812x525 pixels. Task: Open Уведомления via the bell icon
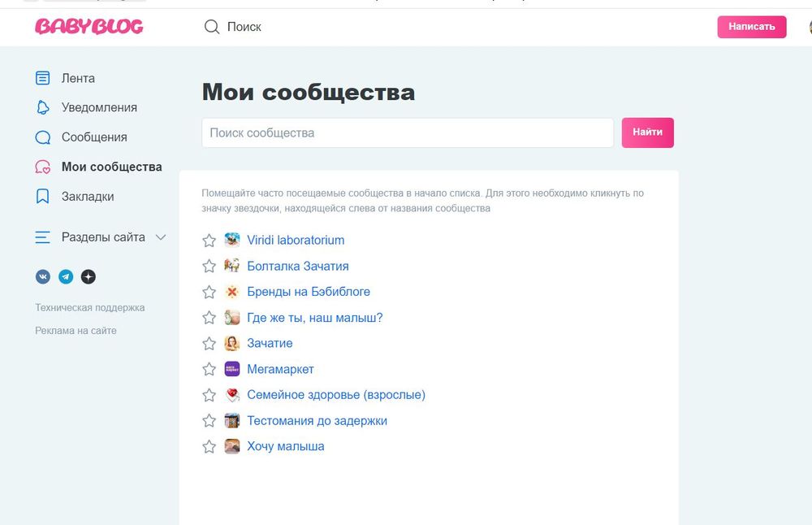pos(43,107)
